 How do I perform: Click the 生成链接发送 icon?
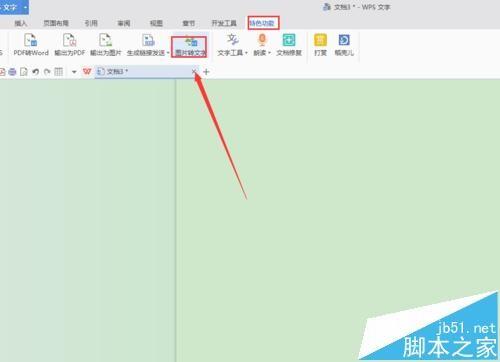148,40
